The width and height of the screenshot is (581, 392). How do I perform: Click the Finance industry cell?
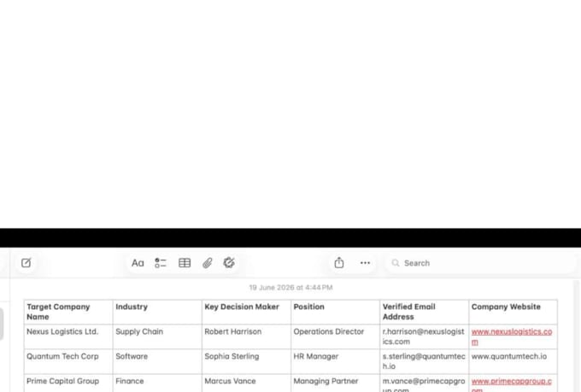click(x=157, y=383)
